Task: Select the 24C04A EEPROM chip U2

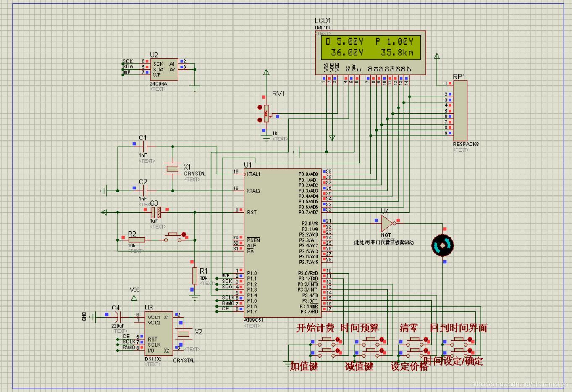Action: click(x=164, y=69)
